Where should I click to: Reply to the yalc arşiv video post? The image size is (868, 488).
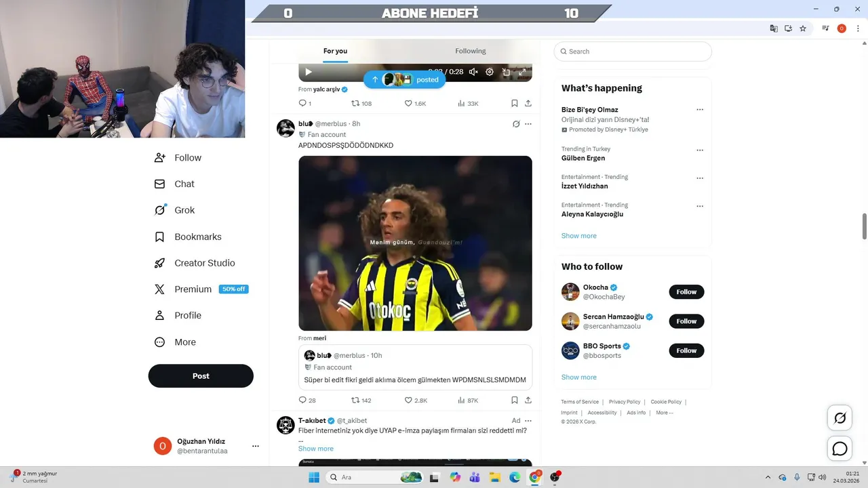pyautogui.click(x=304, y=104)
